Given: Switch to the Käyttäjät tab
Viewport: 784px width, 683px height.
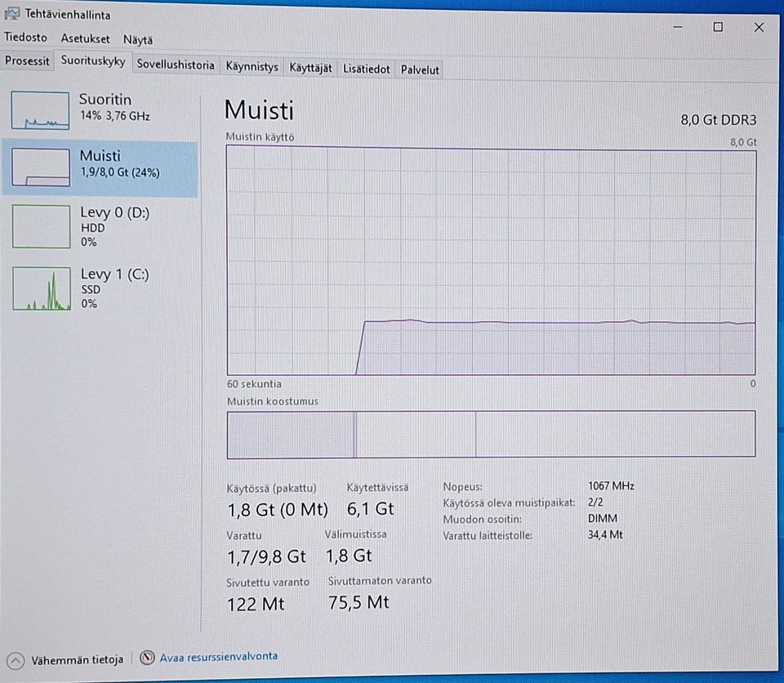Looking at the screenshot, I should coord(310,68).
